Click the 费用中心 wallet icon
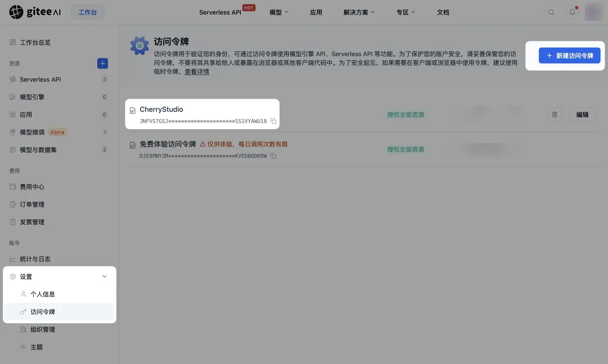This screenshot has height=364, width=608. coord(13,187)
